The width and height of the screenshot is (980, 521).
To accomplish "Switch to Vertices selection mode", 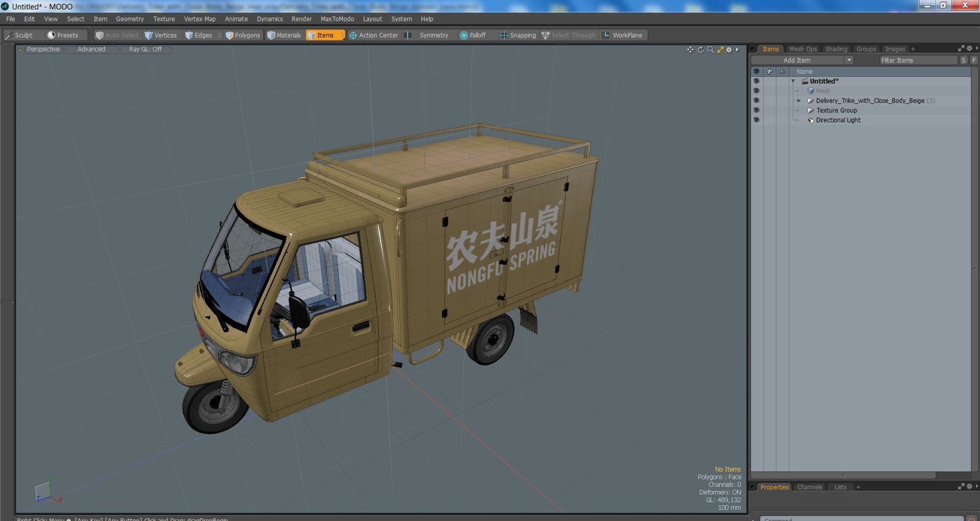I will (x=161, y=35).
